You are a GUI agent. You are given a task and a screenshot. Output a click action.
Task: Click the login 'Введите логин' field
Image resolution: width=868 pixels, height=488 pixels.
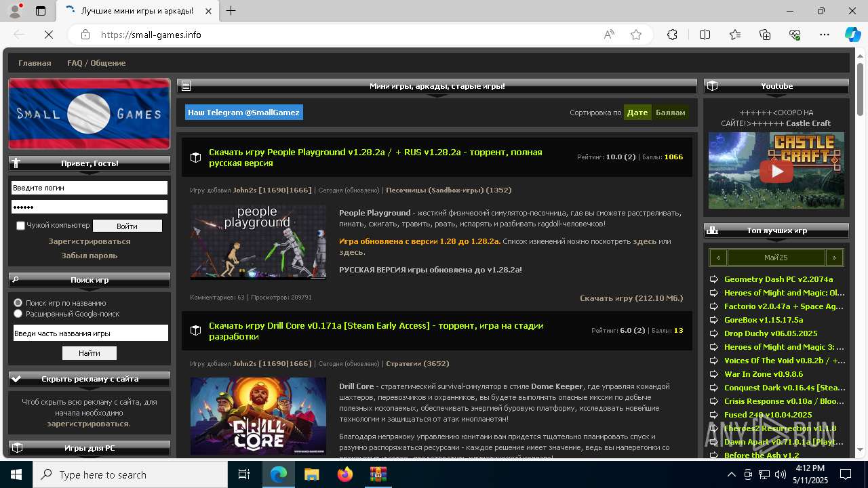[x=89, y=188]
